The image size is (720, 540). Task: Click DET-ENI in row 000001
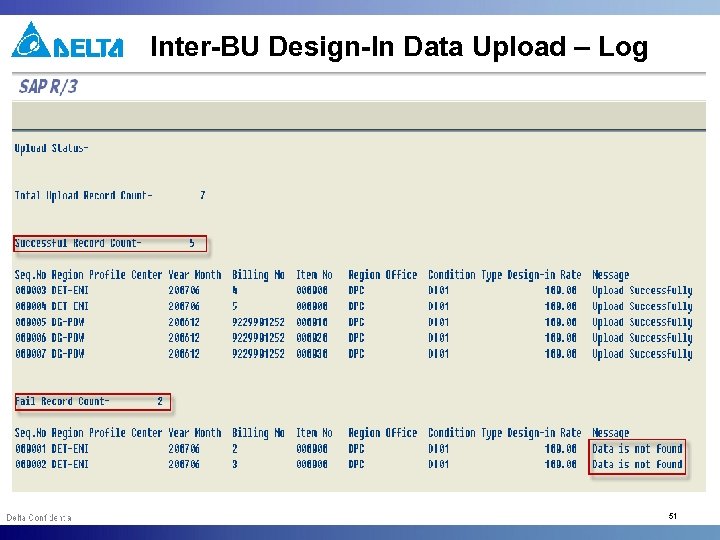pyautogui.click(x=70, y=449)
